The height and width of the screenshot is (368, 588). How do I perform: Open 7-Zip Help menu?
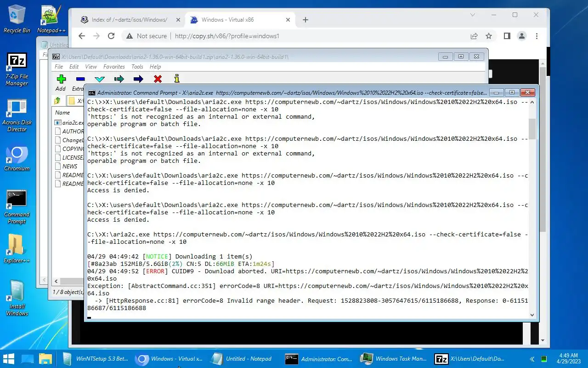point(155,67)
